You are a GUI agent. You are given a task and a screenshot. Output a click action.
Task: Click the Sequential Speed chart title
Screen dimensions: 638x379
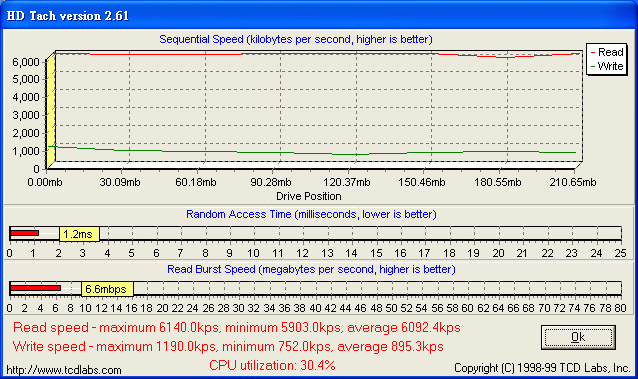click(x=296, y=39)
